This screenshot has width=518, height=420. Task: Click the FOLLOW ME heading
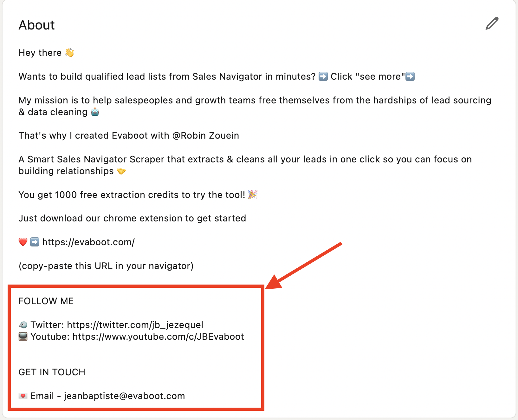point(46,301)
